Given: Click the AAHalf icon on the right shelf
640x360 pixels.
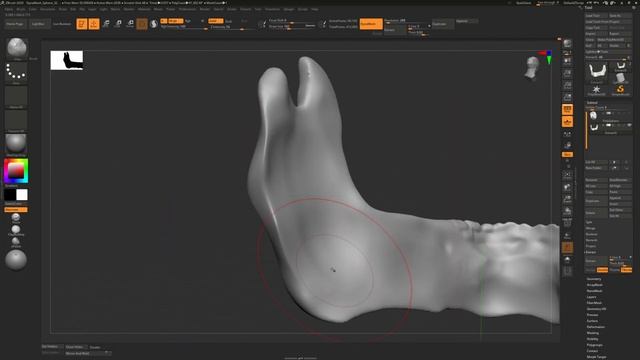Looking at the screenshot, I should coord(567,98).
